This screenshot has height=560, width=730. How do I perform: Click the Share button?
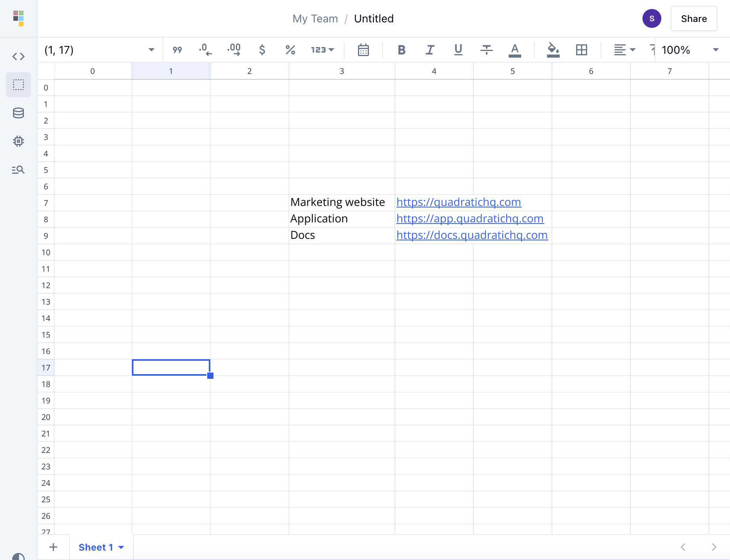[694, 18]
